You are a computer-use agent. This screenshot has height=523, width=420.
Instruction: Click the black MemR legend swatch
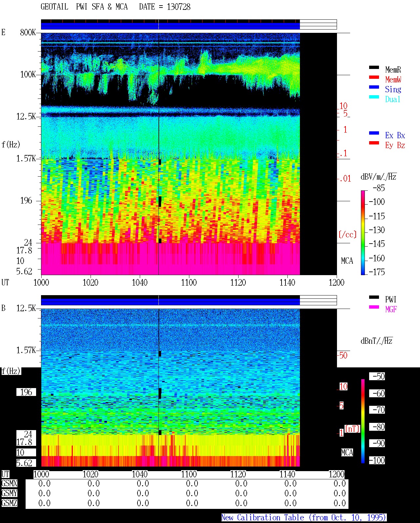tap(374, 67)
